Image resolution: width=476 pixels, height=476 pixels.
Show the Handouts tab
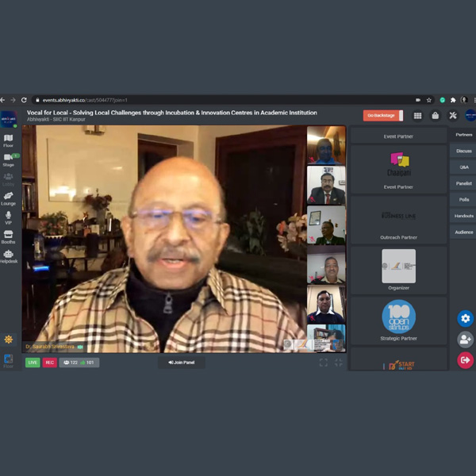463,216
